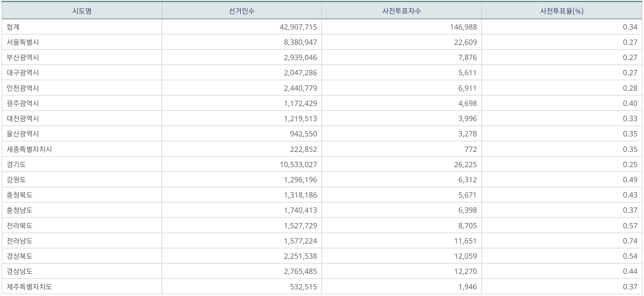This screenshot has height=296, width=644.
Task: Click the 사전투표자수 column header
Action: (401, 11)
